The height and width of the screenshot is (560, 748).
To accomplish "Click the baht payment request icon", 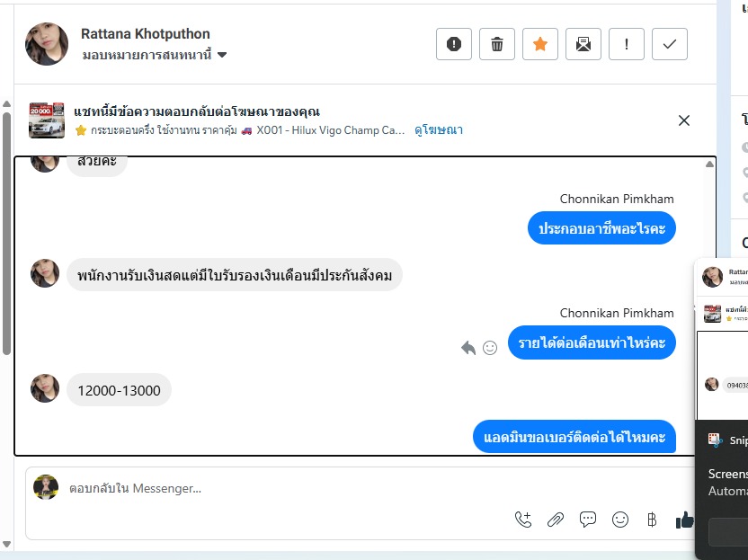I will (653, 519).
